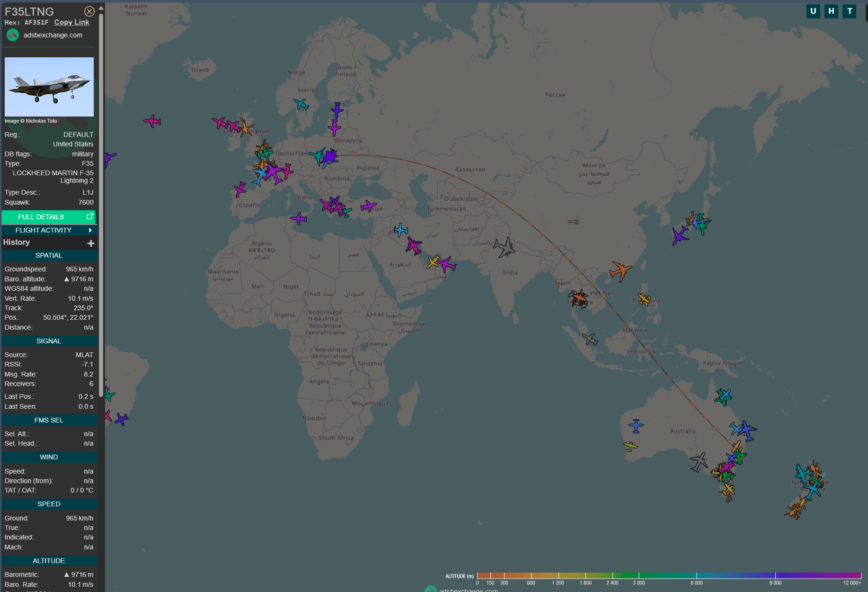
Task: Select the orange aircraft over the United Kingdom
Action: click(x=245, y=128)
